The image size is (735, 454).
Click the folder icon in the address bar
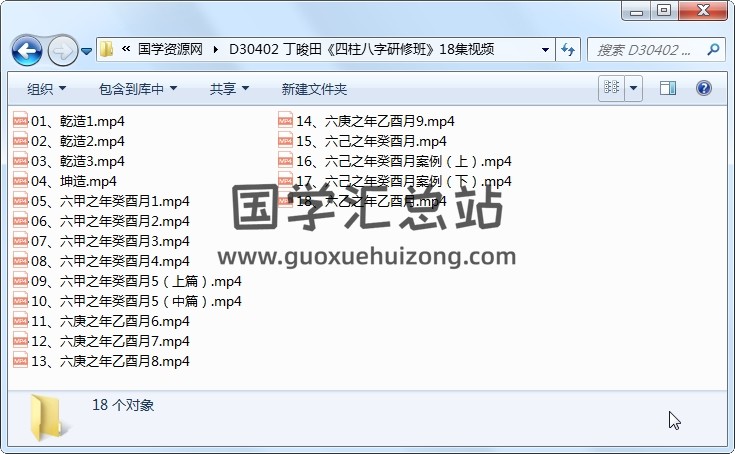pyautogui.click(x=106, y=49)
